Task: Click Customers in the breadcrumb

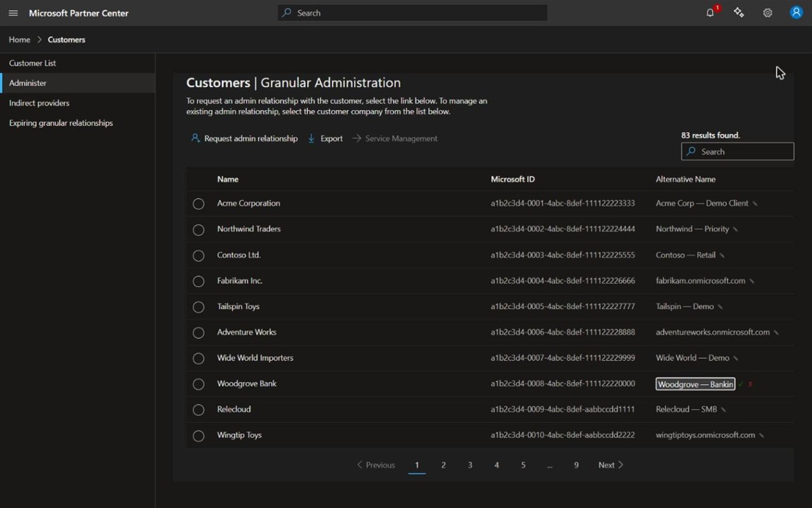Action: click(67, 39)
